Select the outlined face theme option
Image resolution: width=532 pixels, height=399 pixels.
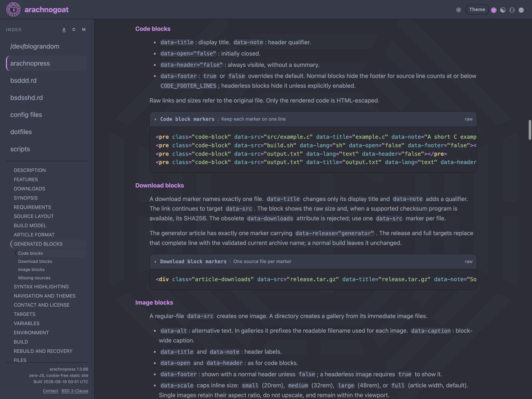coord(512,10)
